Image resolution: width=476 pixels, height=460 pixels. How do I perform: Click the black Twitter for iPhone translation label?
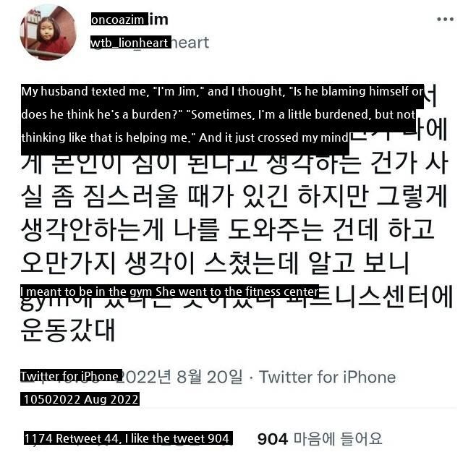[x=72, y=376]
